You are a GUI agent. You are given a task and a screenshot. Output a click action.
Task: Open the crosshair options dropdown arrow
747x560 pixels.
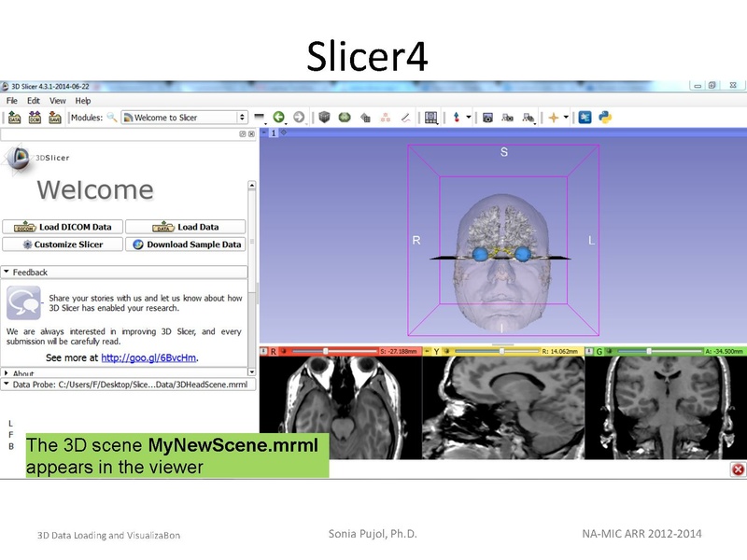coord(566,117)
